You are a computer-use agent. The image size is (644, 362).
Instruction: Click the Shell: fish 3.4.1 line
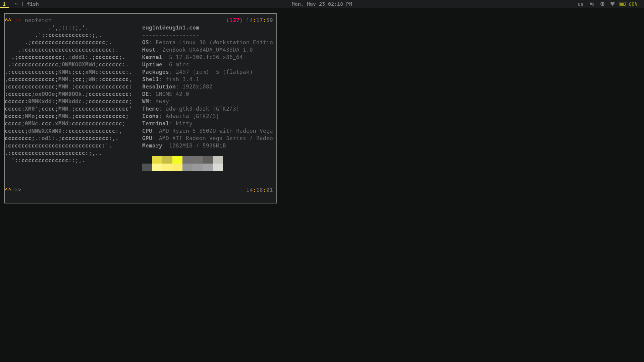pos(171,79)
